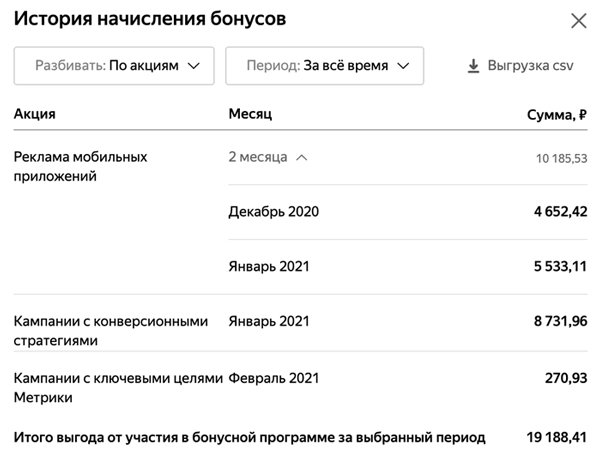Click the chevron inside the Разбивать selector

(194, 66)
